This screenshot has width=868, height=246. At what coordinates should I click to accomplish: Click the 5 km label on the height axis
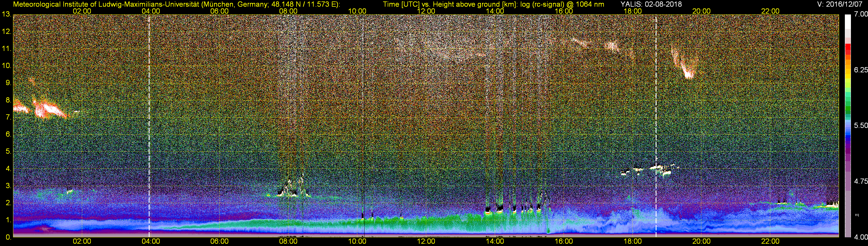[x=8, y=151]
